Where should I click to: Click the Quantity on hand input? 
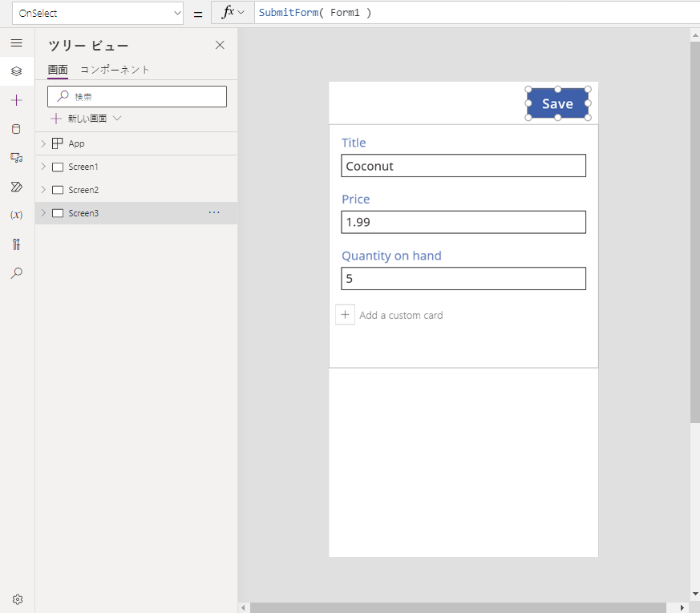(x=463, y=278)
